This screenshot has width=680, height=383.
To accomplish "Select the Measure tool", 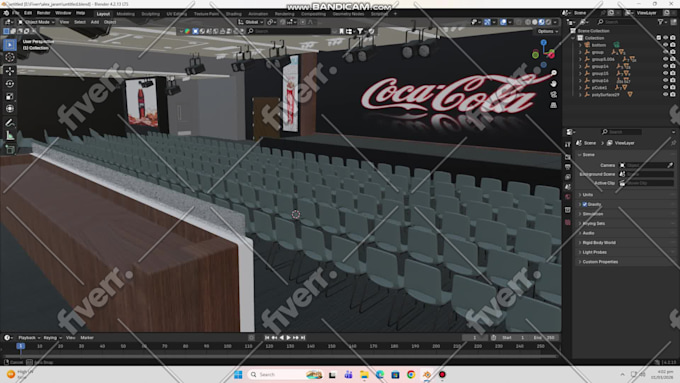I will [x=10, y=136].
